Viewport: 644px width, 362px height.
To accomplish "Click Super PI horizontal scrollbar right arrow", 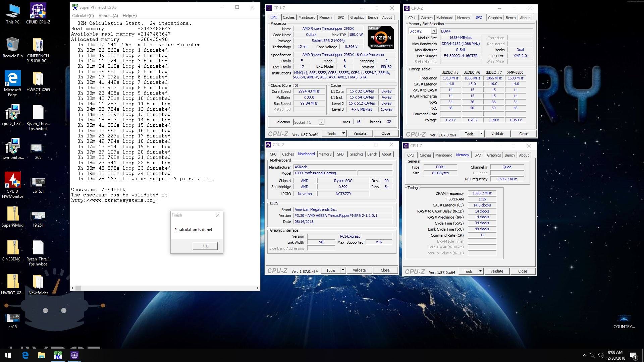I will [x=257, y=288].
